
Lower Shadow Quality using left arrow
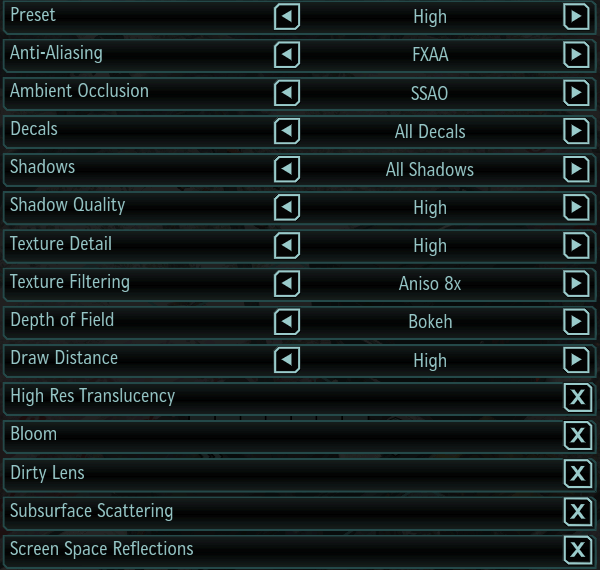pyautogui.click(x=287, y=207)
